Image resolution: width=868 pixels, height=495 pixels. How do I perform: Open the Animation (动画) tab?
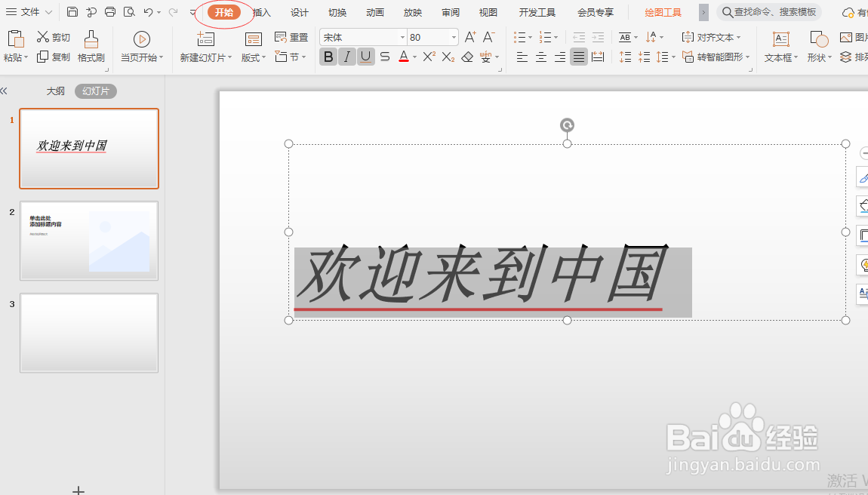pyautogui.click(x=375, y=12)
